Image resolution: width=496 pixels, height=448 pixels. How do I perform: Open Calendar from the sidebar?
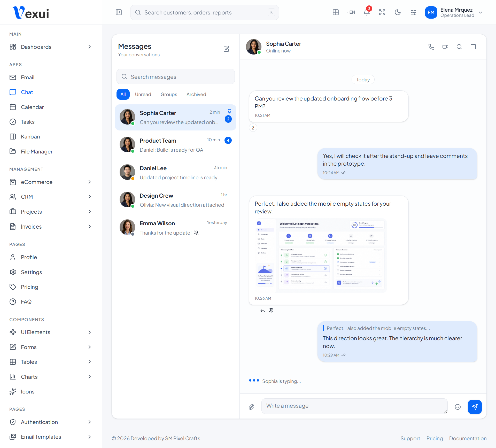(51, 107)
